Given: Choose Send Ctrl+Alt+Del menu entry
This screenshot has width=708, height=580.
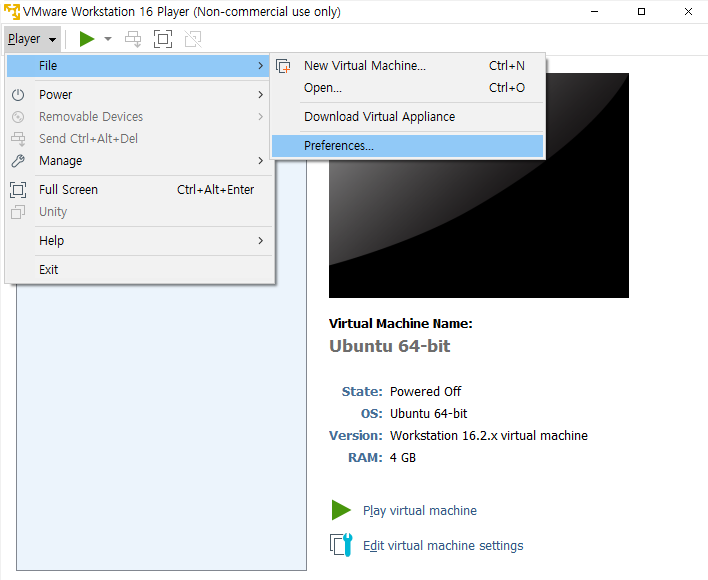Looking at the screenshot, I should [x=138, y=139].
